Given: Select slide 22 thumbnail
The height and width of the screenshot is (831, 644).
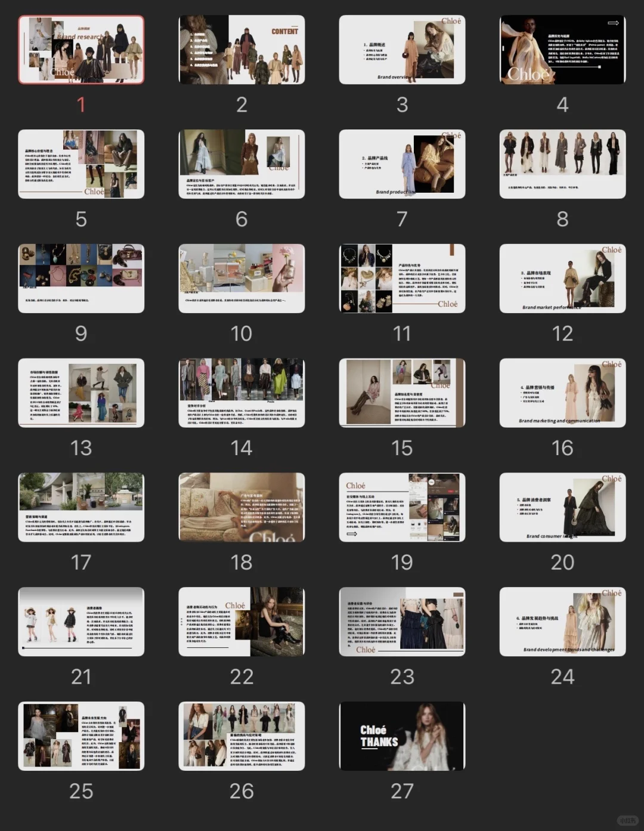Looking at the screenshot, I should tap(241, 622).
